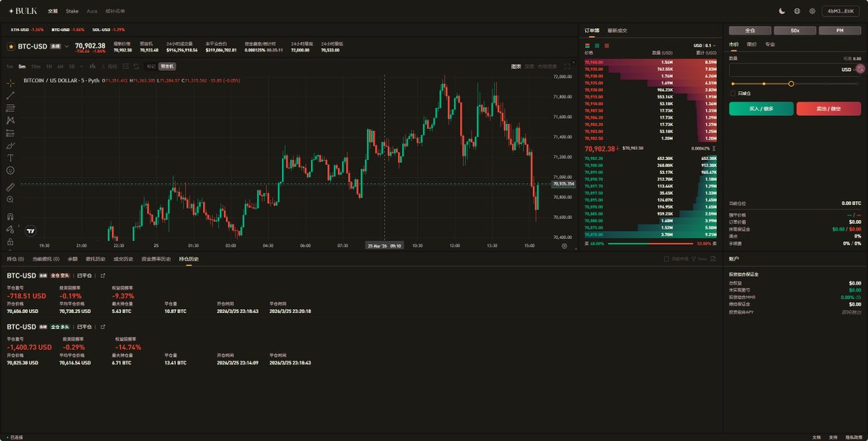Click the 50x leverage button
This screenshot has width=868, height=441.
tap(795, 30)
